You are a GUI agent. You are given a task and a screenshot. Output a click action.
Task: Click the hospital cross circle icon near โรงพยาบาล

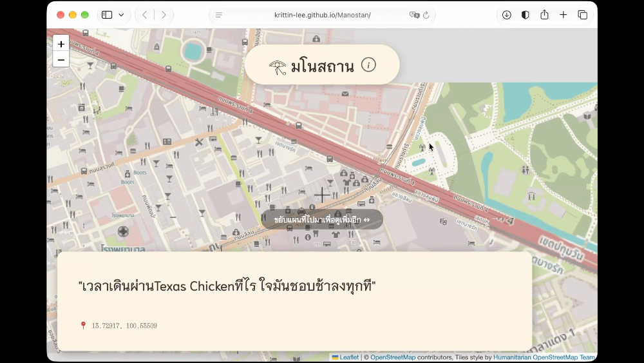(123, 231)
